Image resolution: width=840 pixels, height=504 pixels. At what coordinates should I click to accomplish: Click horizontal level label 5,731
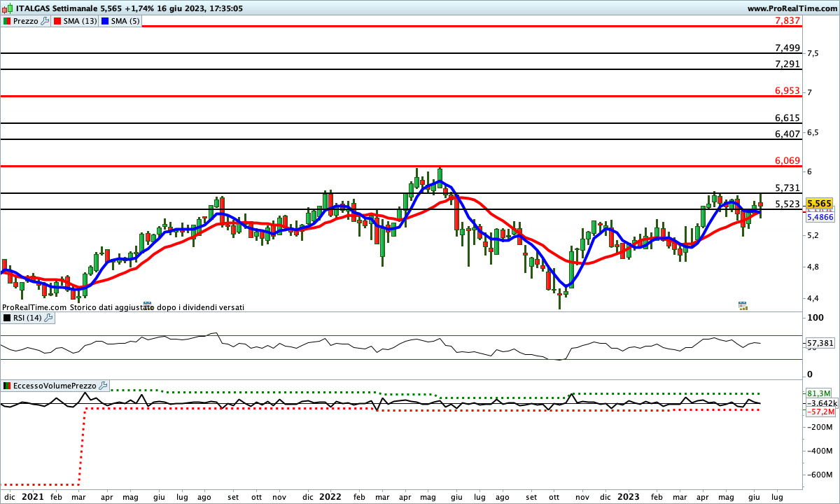pyautogui.click(x=787, y=188)
